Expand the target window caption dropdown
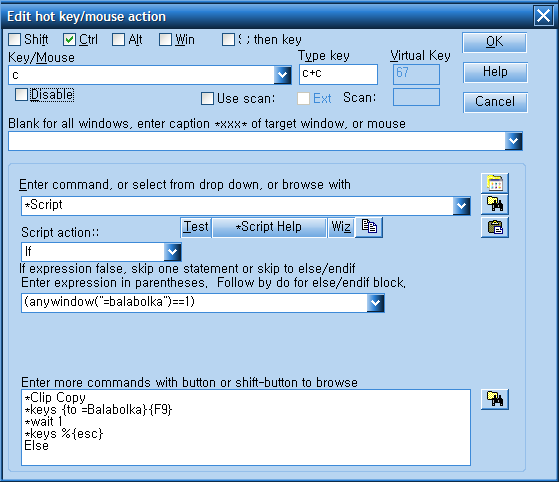 click(x=513, y=141)
